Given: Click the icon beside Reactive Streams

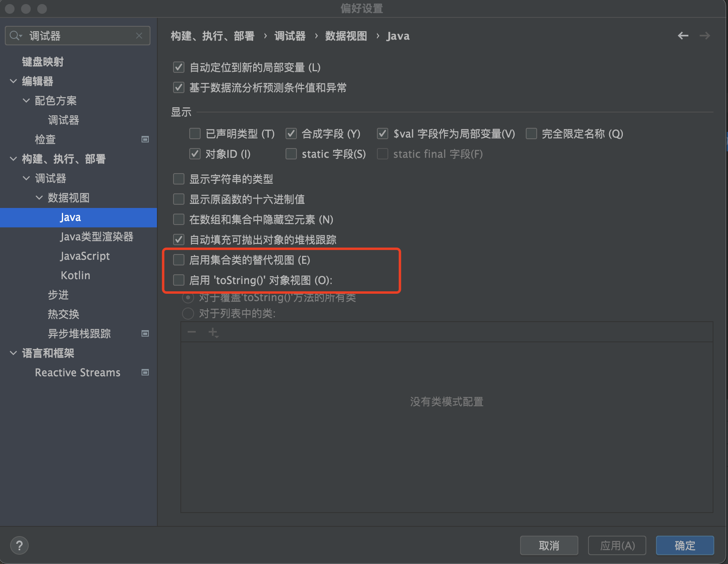Looking at the screenshot, I should pos(145,373).
